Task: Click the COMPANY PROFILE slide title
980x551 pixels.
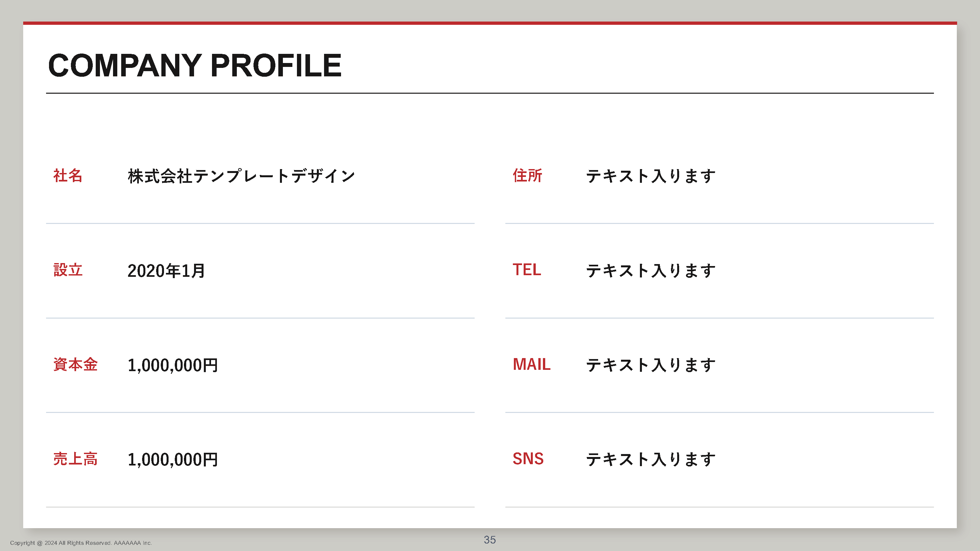Action: tap(195, 65)
